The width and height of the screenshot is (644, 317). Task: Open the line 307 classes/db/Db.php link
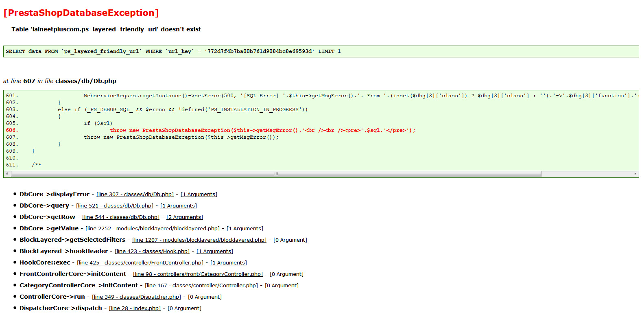tap(135, 195)
